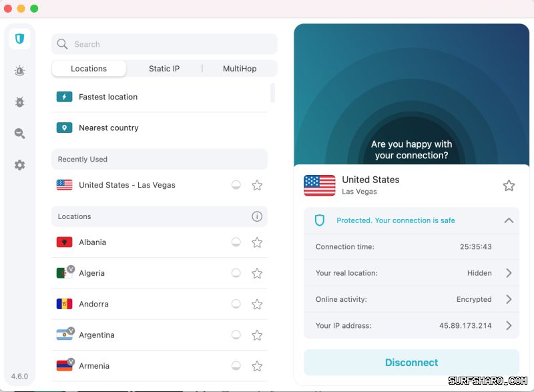Image resolution: width=534 pixels, height=392 pixels.
Task: Select the VPN shield icon in sidebar
Action: pos(19,39)
